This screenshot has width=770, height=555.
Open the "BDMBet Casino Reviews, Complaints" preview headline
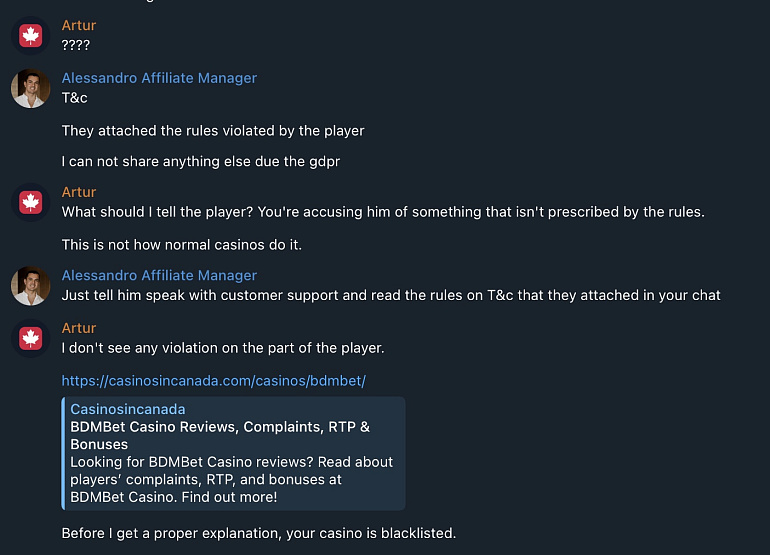[220, 436]
